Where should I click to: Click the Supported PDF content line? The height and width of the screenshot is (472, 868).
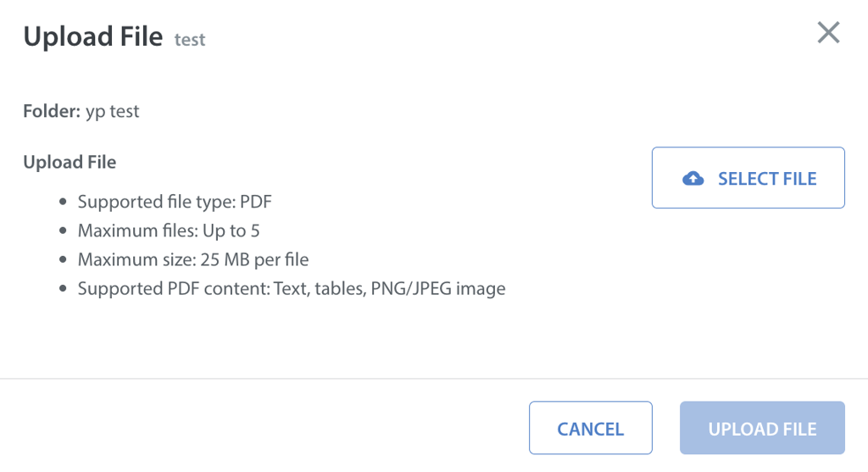tap(292, 288)
